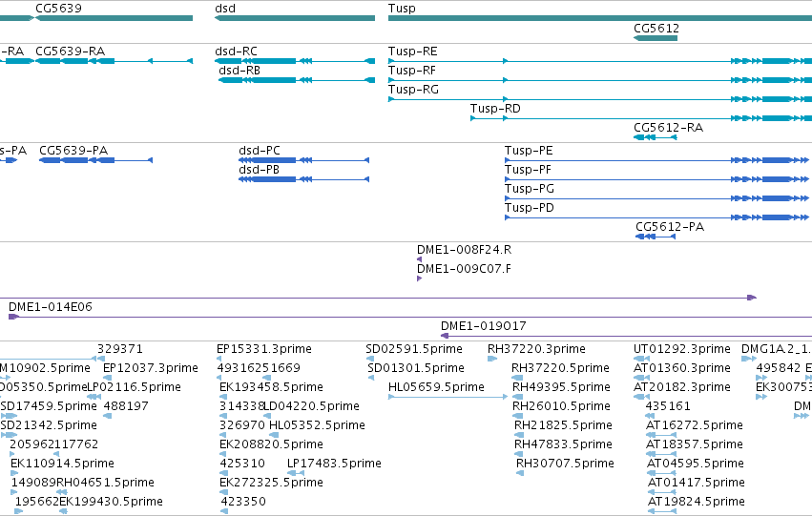This screenshot has height=516, width=812.
Task: Click the CG5639 gene label
Action: (x=58, y=9)
